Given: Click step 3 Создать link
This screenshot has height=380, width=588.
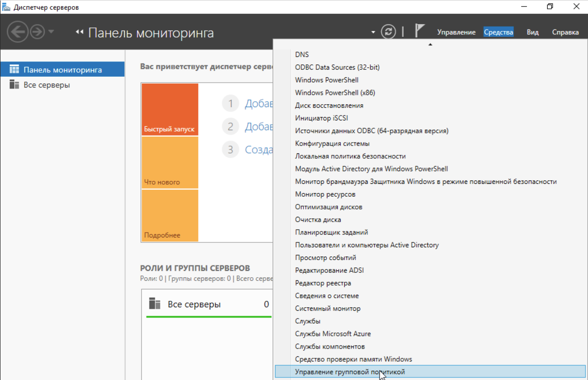Looking at the screenshot, I should click(x=259, y=149).
